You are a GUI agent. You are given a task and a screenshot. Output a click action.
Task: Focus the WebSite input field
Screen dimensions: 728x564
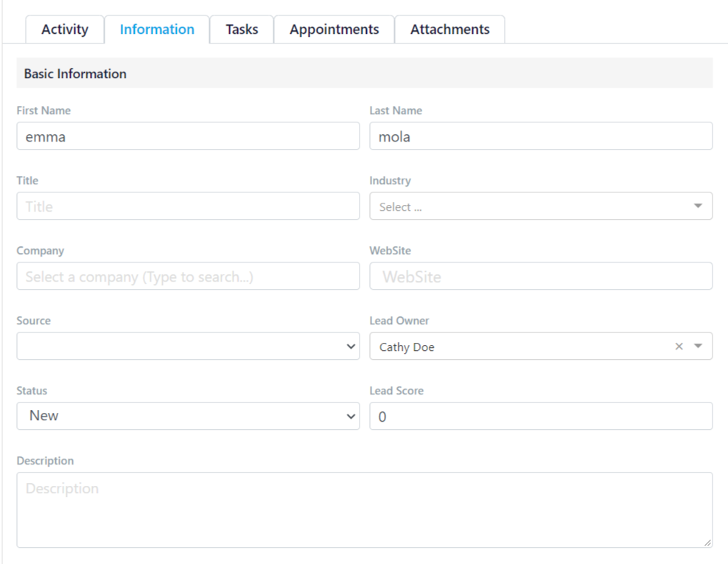pyautogui.click(x=541, y=276)
